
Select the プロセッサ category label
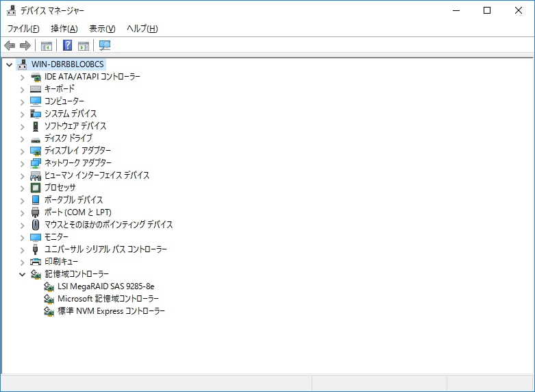[x=60, y=188]
